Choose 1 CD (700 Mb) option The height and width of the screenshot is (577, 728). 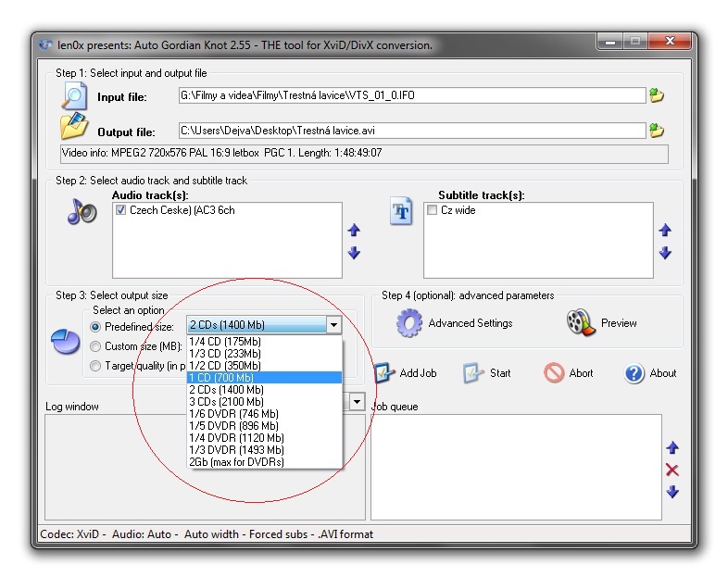coord(265,378)
